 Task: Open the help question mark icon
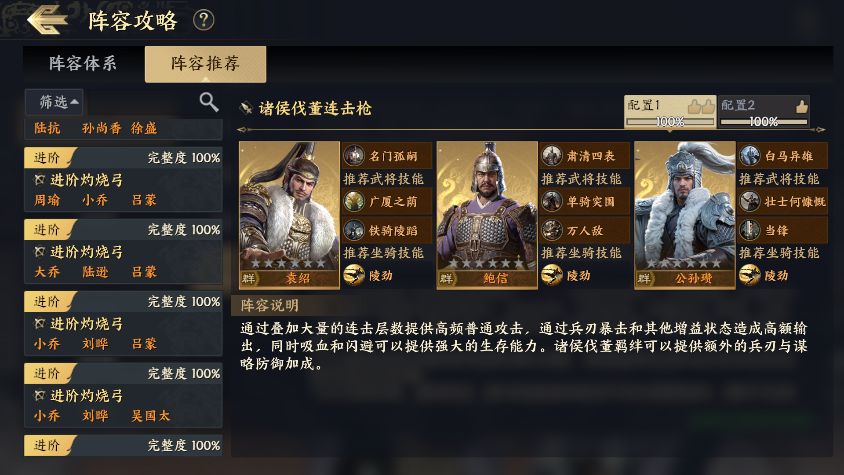(x=203, y=20)
